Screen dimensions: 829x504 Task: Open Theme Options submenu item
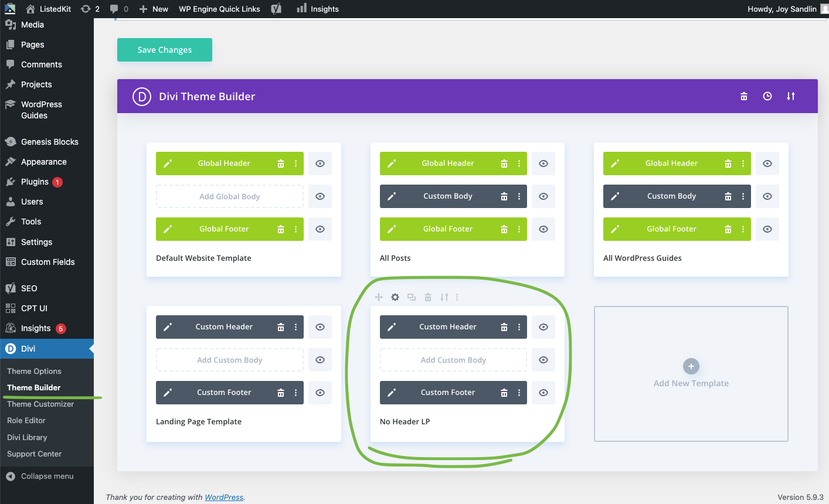point(34,371)
